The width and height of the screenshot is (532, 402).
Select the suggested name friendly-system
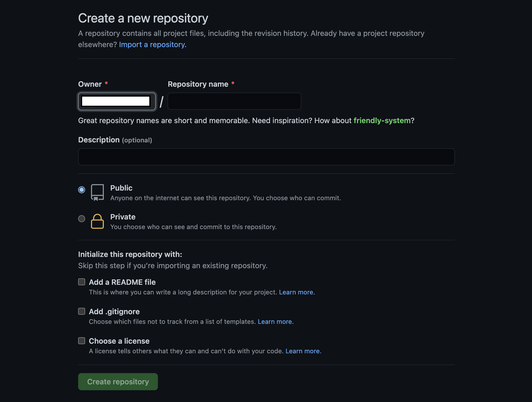click(x=382, y=120)
